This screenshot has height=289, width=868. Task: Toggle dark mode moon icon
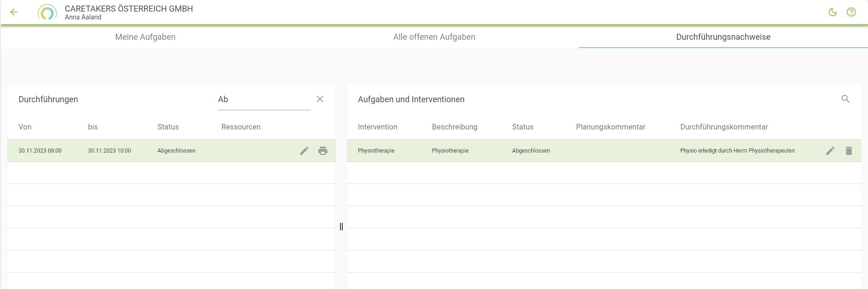832,12
